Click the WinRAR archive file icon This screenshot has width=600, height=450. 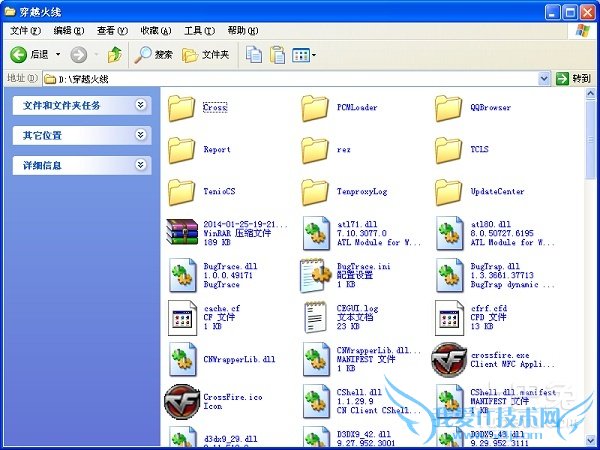[x=182, y=231]
